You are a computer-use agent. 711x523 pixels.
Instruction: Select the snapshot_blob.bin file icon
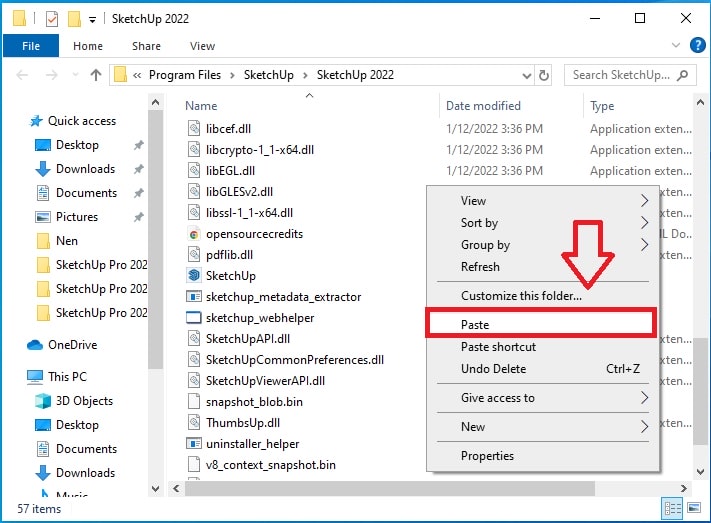click(x=194, y=401)
